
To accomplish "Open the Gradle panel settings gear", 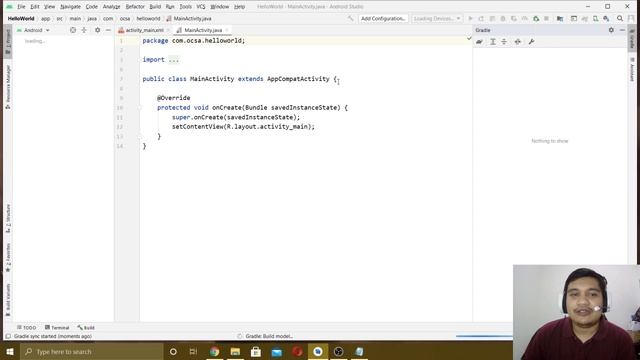I will (611, 30).
